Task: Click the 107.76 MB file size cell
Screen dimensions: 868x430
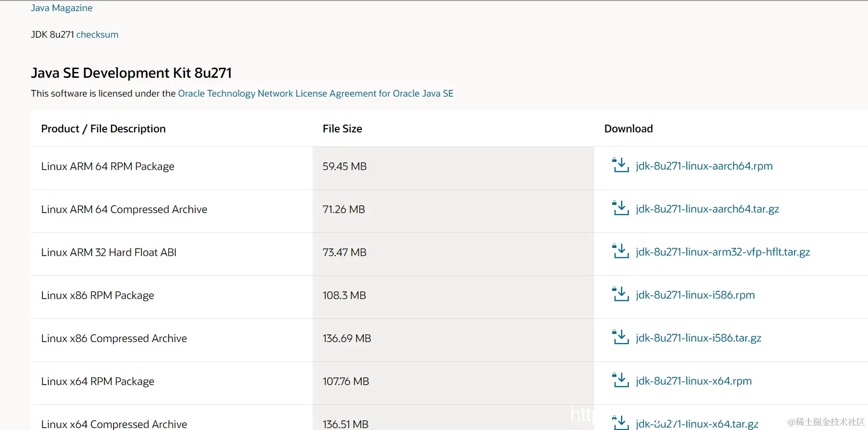Action: click(x=453, y=383)
